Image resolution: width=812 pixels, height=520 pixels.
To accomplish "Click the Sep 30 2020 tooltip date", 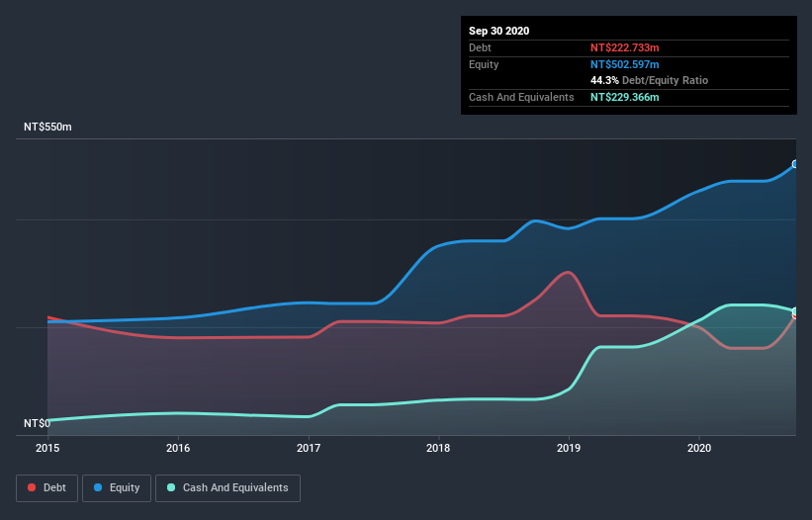I will coord(499,31).
